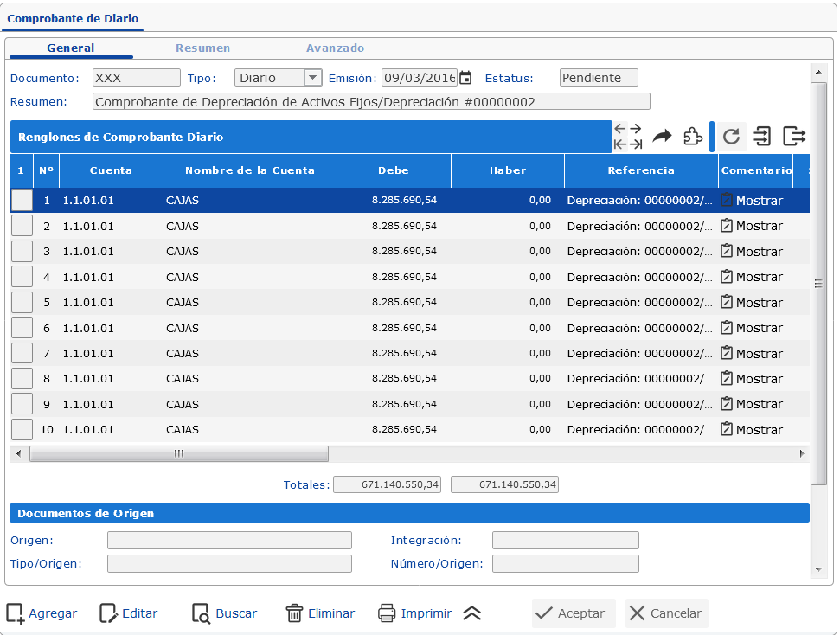Click the Imprimir printer icon
The height and width of the screenshot is (635, 840).
click(x=387, y=613)
